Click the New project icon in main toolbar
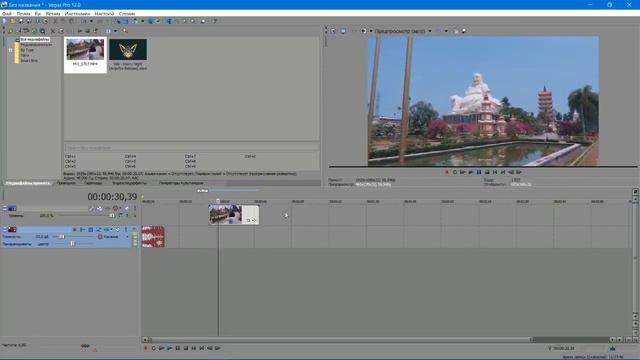 [4, 21]
